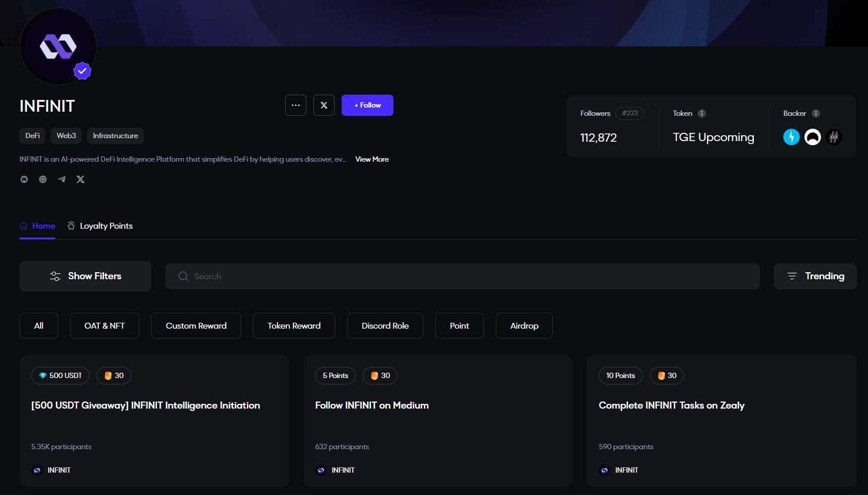Open the Trending sort dropdown
This screenshot has width=868, height=495.
(815, 276)
